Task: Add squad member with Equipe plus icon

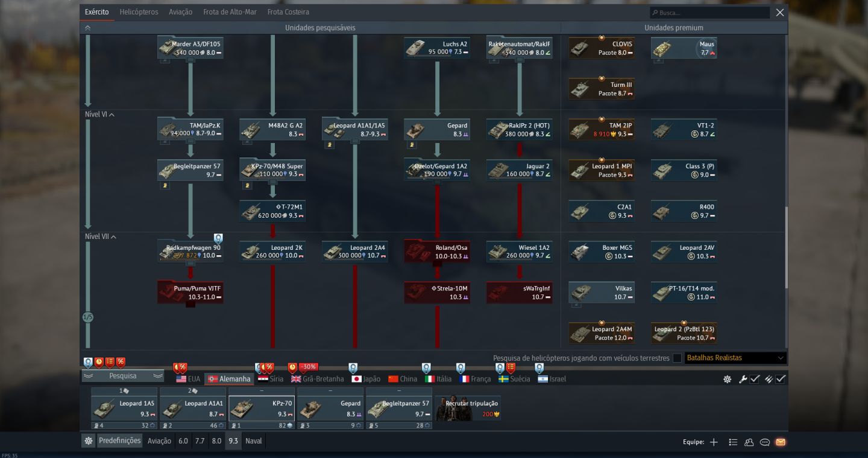Action: pyautogui.click(x=714, y=442)
